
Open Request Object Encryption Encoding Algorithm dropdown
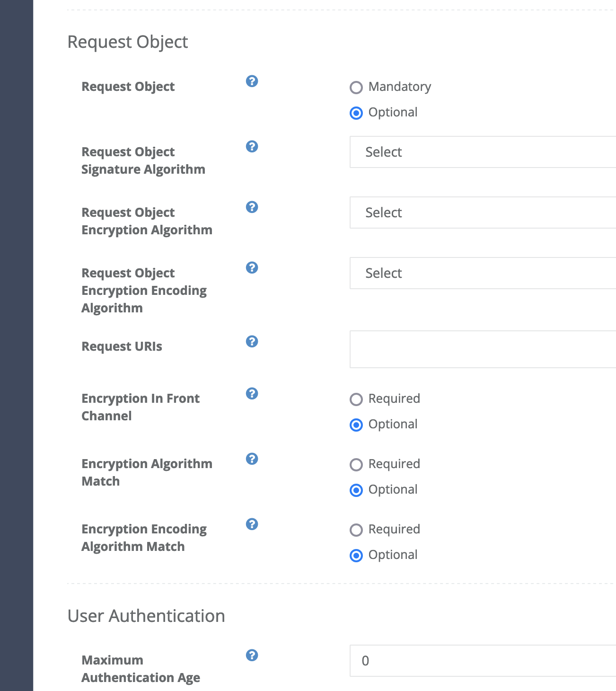483,273
